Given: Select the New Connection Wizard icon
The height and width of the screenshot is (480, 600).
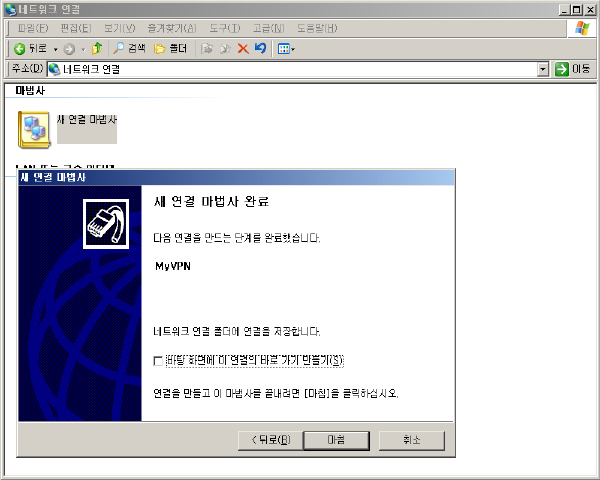Looking at the screenshot, I should point(34,129).
